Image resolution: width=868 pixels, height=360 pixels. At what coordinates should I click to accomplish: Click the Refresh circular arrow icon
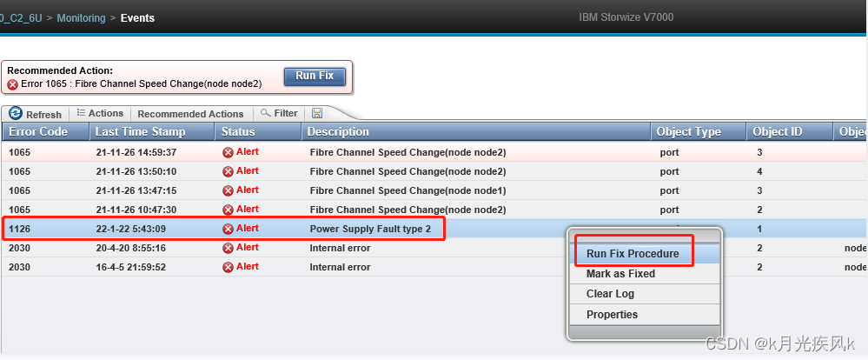tap(16, 114)
